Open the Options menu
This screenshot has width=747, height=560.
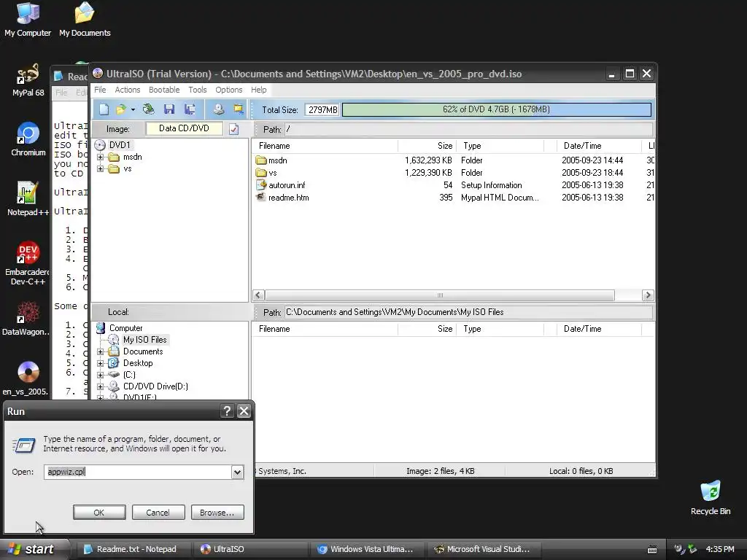click(x=228, y=90)
